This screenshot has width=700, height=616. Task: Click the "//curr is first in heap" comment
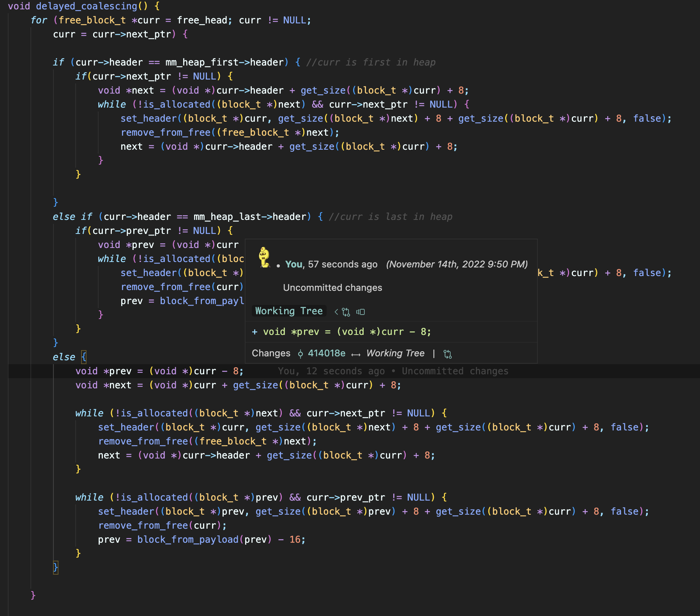[371, 62]
